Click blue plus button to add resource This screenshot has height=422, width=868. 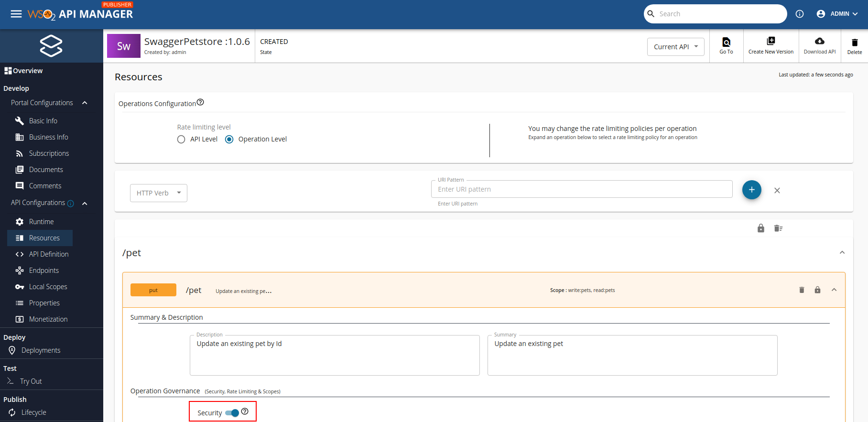751,190
